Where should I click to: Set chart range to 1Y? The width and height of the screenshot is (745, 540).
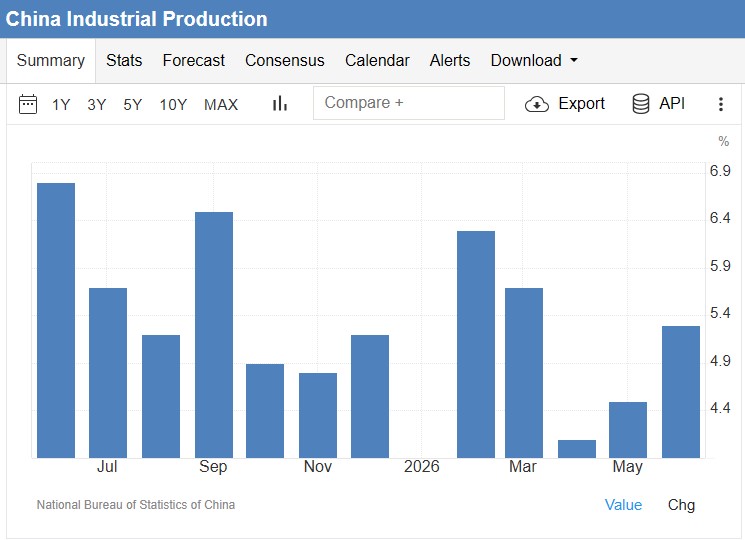coord(61,104)
